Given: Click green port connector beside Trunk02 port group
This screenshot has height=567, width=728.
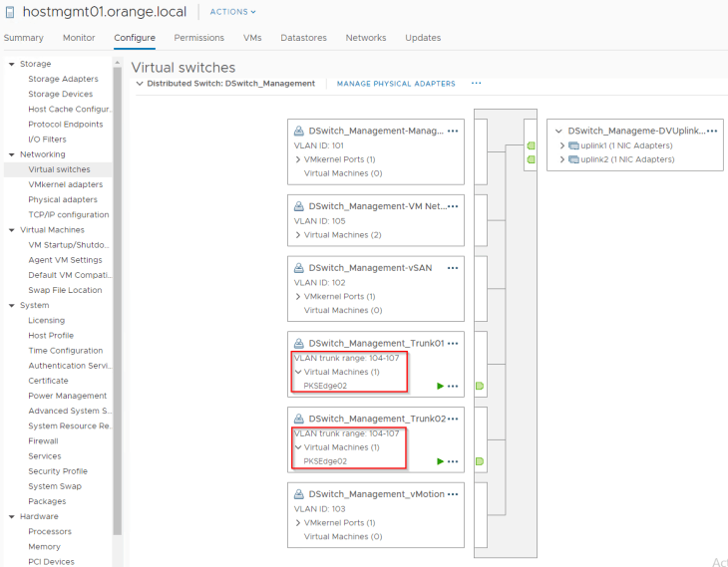Looking at the screenshot, I should click(x=480, y=461).
